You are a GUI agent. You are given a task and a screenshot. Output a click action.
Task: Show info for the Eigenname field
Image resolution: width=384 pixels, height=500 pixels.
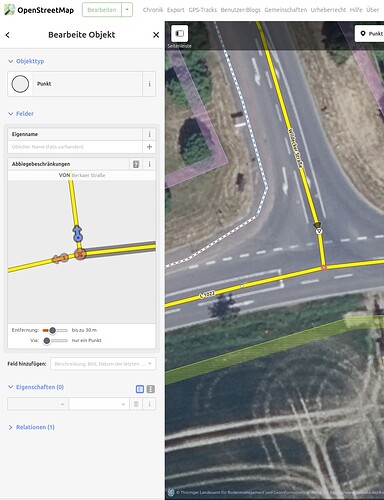[x=149, y=134]
